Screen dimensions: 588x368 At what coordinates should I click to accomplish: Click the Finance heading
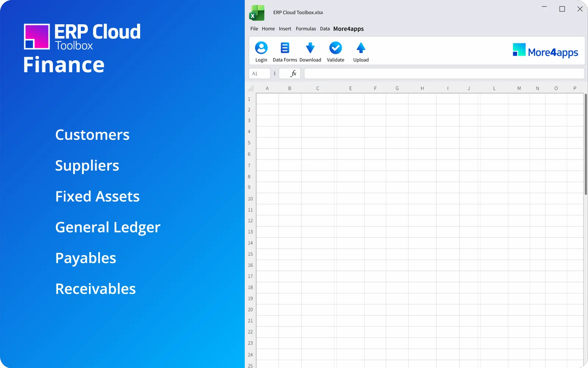point(64,65)
